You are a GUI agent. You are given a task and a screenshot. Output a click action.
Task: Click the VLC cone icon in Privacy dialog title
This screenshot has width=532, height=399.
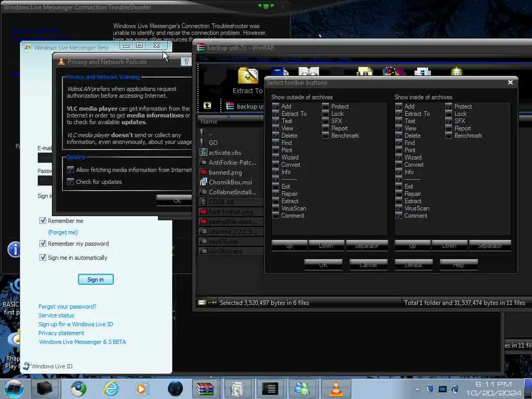pyautogui.click(x=61, y=61)
